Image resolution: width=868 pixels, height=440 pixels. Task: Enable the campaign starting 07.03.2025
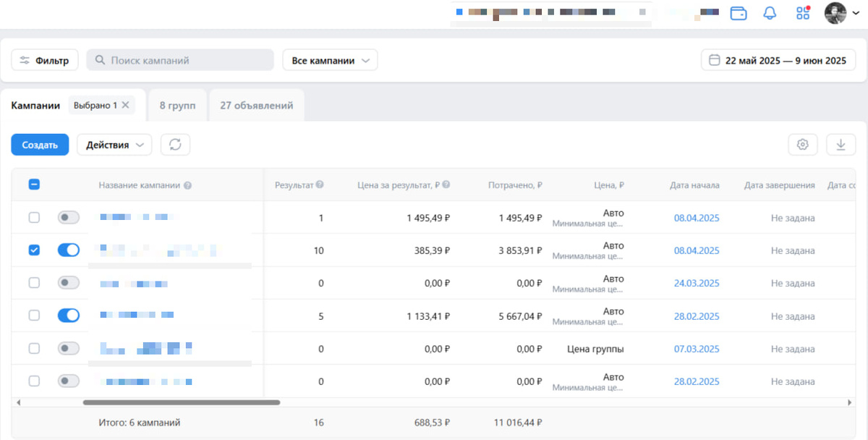pos(69,348)
